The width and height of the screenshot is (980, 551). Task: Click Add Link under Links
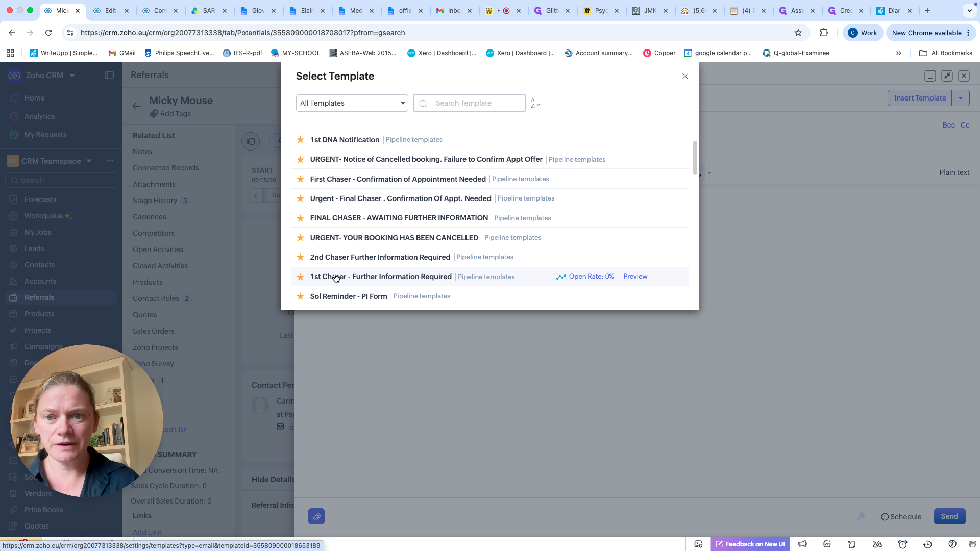pyautogui.click(x=147, y=532)
